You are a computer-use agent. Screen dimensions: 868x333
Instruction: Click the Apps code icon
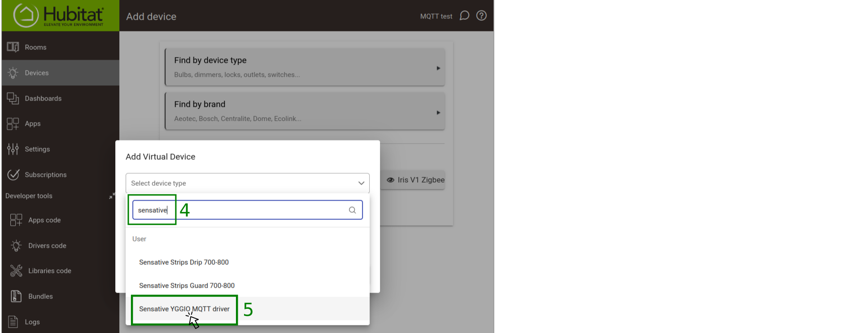click(16, 220)
